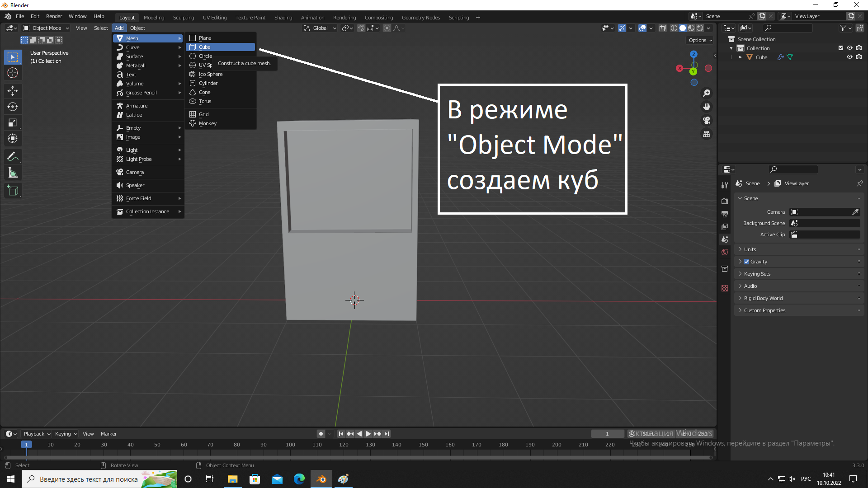Click the current frame number field
Image resolution: width=868 pixels, height=488 pixels.
click(x=607, y=434)
